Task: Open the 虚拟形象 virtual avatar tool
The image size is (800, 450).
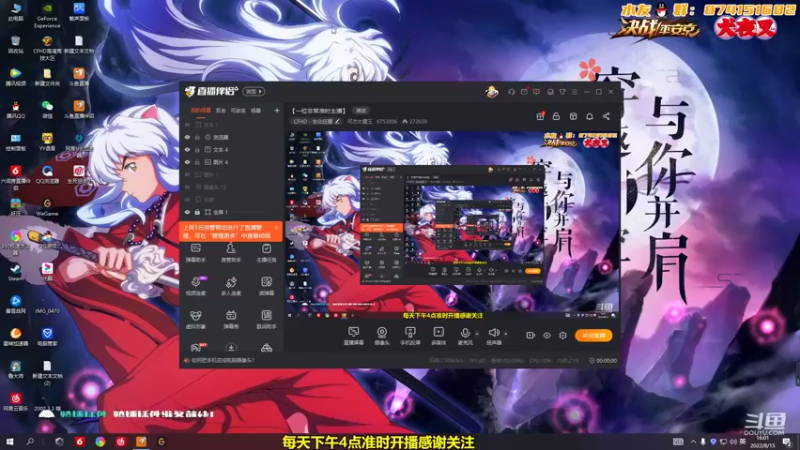Action: tap(195, 319)
